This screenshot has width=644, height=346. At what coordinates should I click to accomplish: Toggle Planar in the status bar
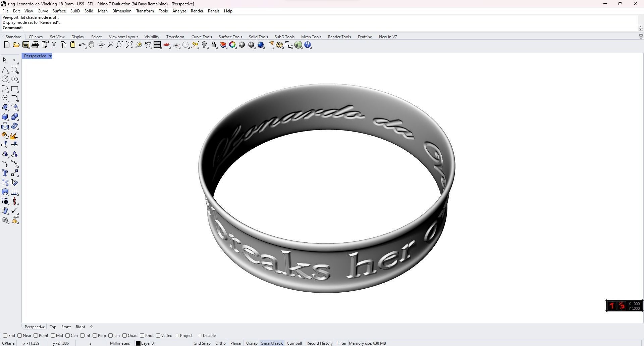(236, 343)
